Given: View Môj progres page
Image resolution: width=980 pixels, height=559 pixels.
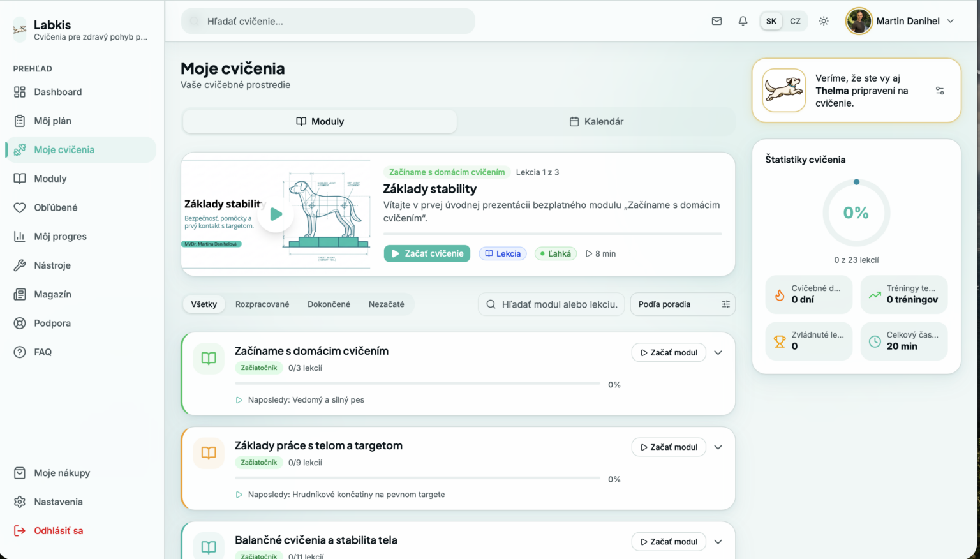Looking at the screenshot, I should click(x=80, y=236).
